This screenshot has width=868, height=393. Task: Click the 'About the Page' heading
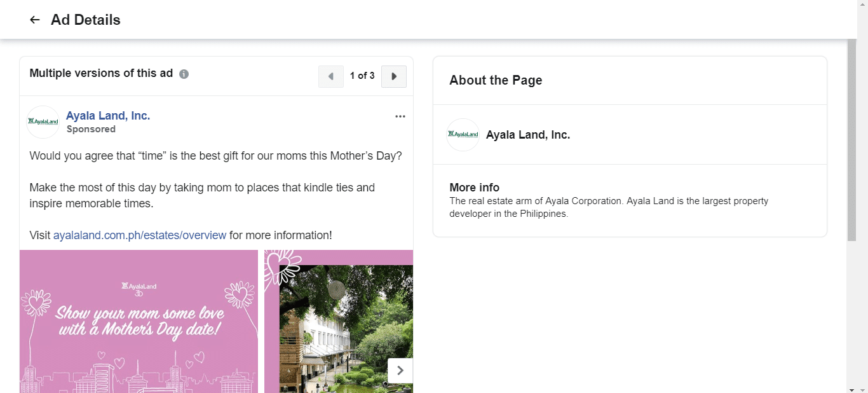(496, 80)
